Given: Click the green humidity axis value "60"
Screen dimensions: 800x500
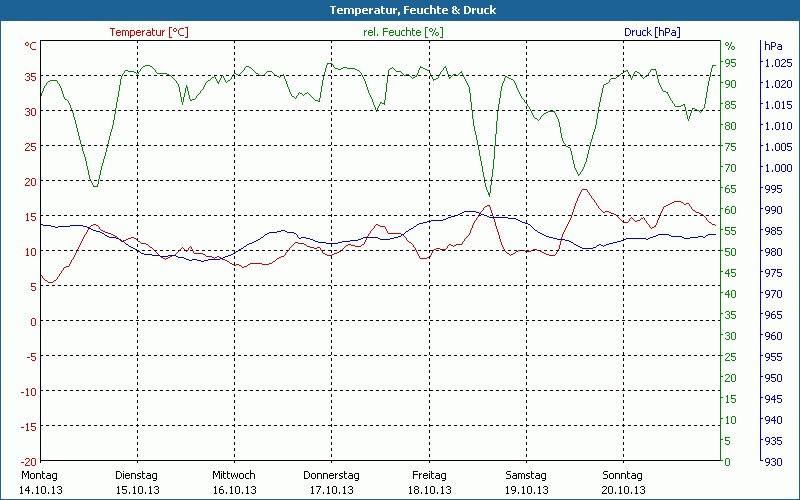Looking at the screenshot, I should (731, 210).
